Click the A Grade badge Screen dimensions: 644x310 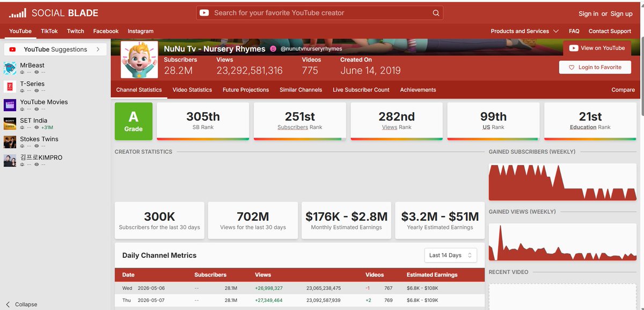134,121
